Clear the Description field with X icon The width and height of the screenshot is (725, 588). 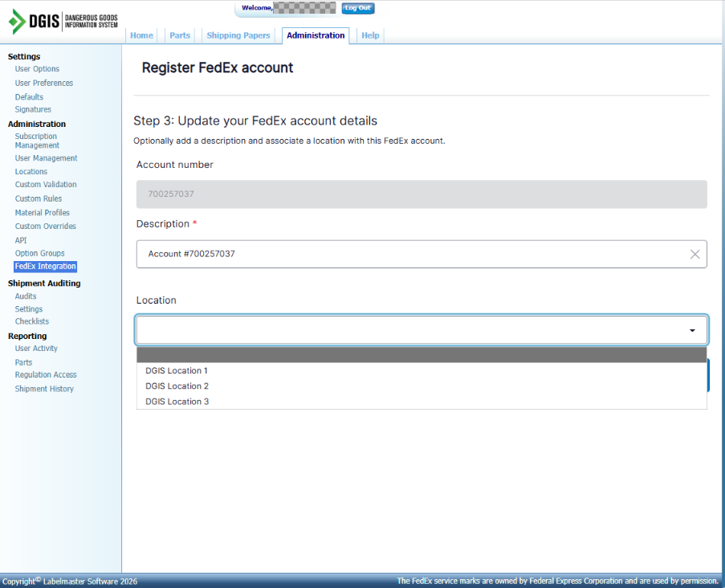694,255
